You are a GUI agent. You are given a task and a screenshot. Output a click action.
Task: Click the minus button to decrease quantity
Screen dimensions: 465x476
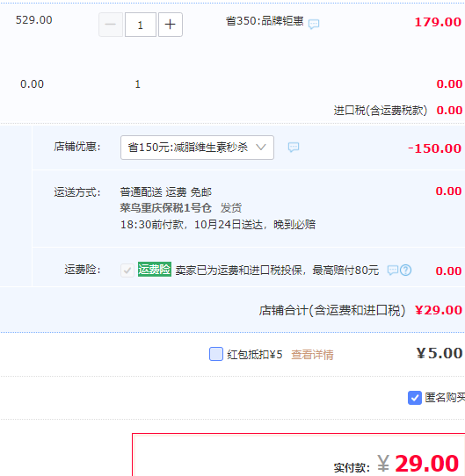pos(111,25)
